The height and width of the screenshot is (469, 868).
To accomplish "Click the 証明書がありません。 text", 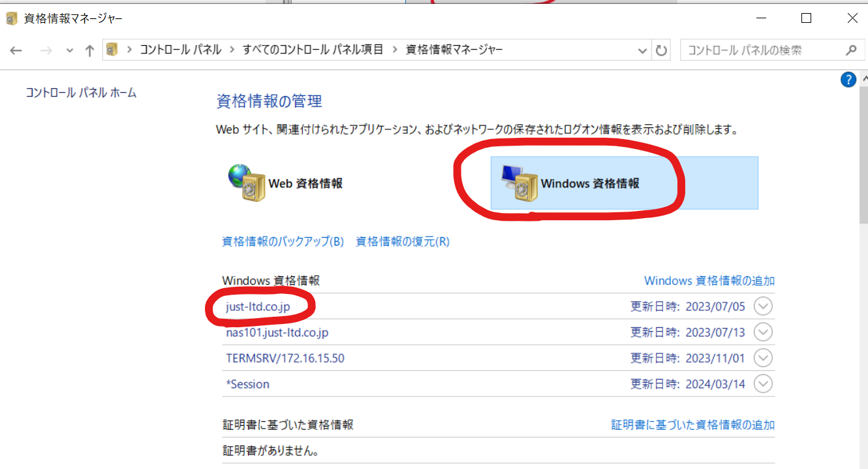I will 271,451.
